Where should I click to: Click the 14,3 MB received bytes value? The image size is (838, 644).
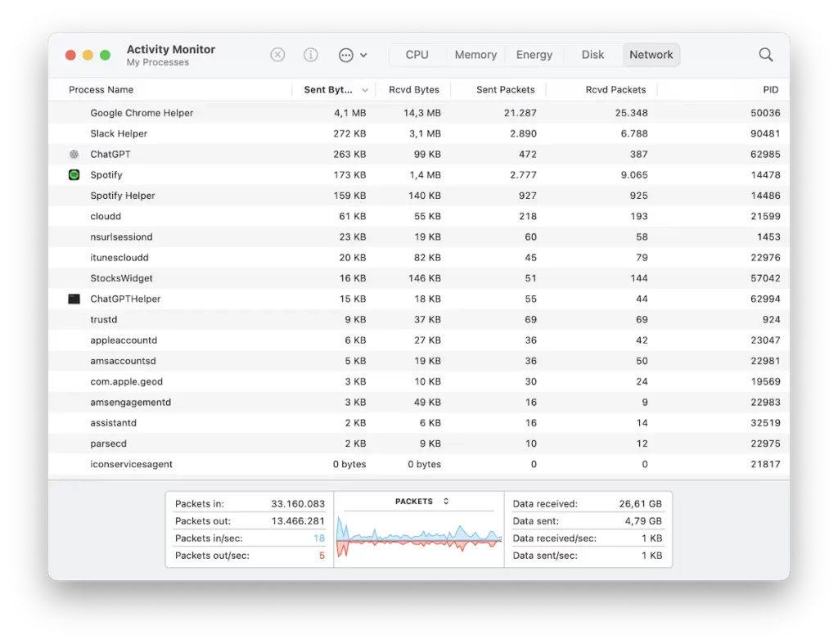coord(422,113)
